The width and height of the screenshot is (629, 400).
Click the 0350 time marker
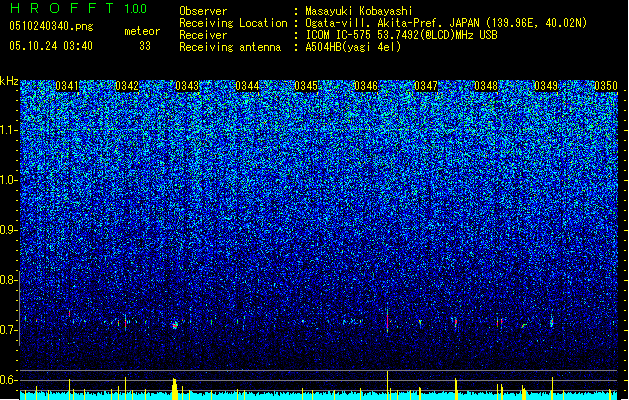click(x=606, y=86)
